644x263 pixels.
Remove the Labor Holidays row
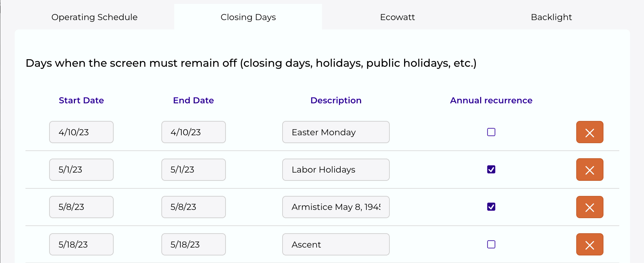(589, 170)
